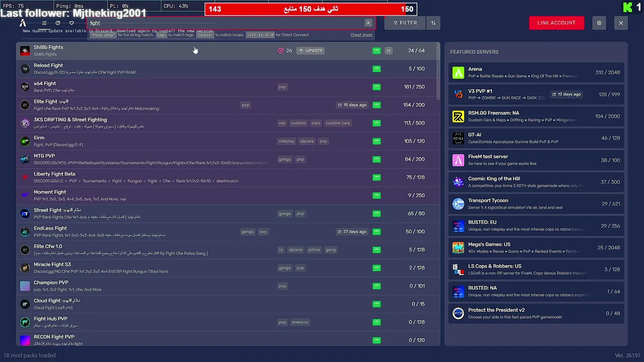Screen dimensions: 644x362
Task: Click Sh8lb Fights server icon
Action: [25, 51]
